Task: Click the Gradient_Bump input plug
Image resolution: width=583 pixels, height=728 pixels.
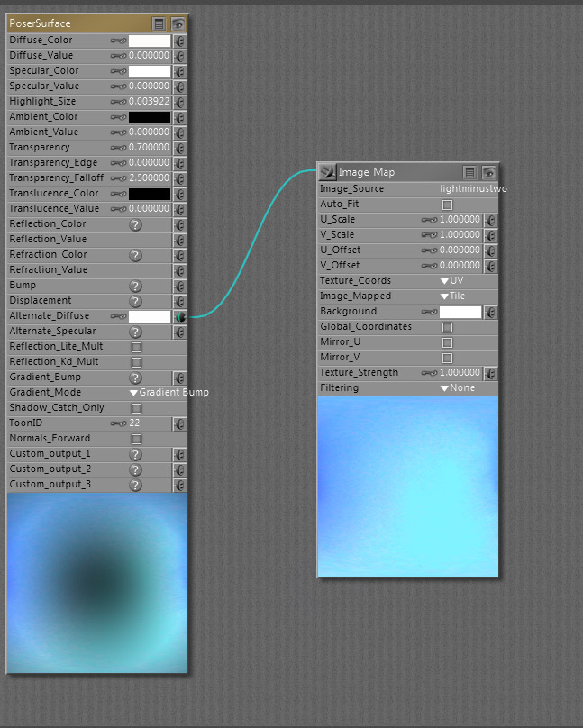Action: click(x=179, y=378)
